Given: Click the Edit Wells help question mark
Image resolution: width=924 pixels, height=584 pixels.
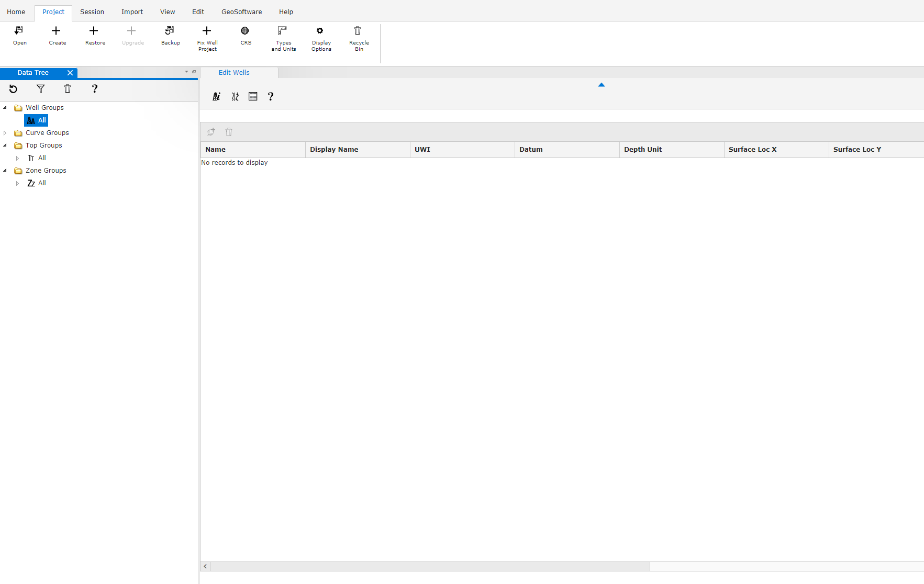Looking at the screenshot, I should (271, 96).
